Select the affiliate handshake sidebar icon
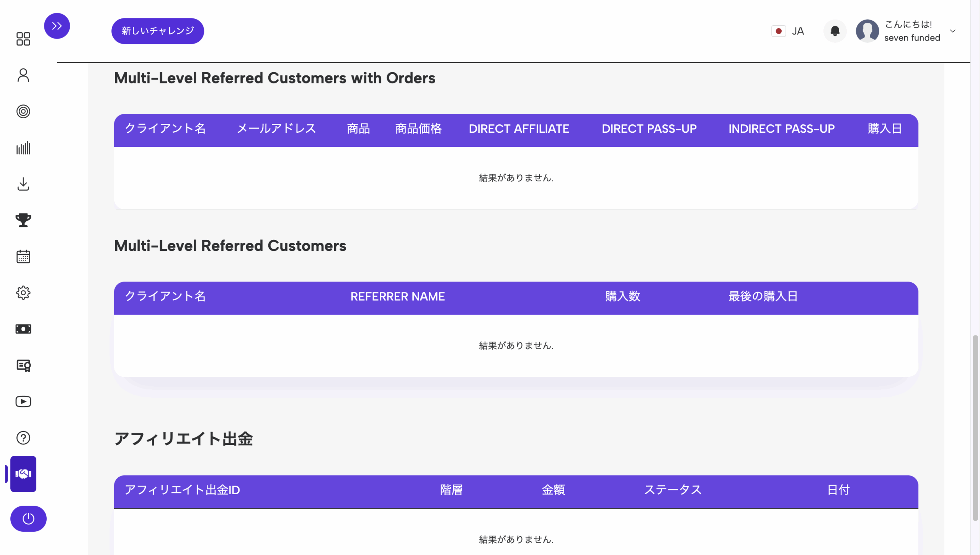The width and height of the screenshot is (980, 555). [23, 474]
